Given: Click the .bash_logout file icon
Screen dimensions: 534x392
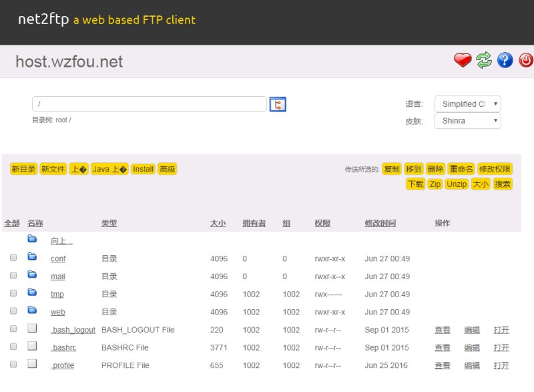Looking at the screenshot, I should tap(32, 328).
